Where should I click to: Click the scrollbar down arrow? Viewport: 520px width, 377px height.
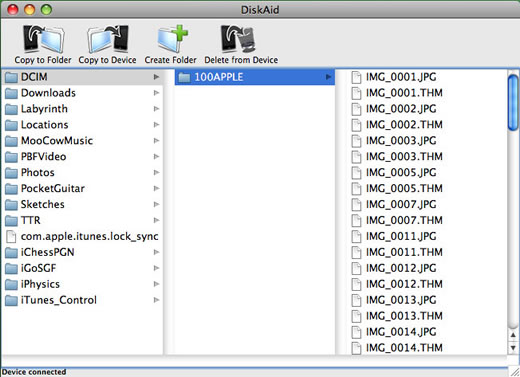click(513, 348)
